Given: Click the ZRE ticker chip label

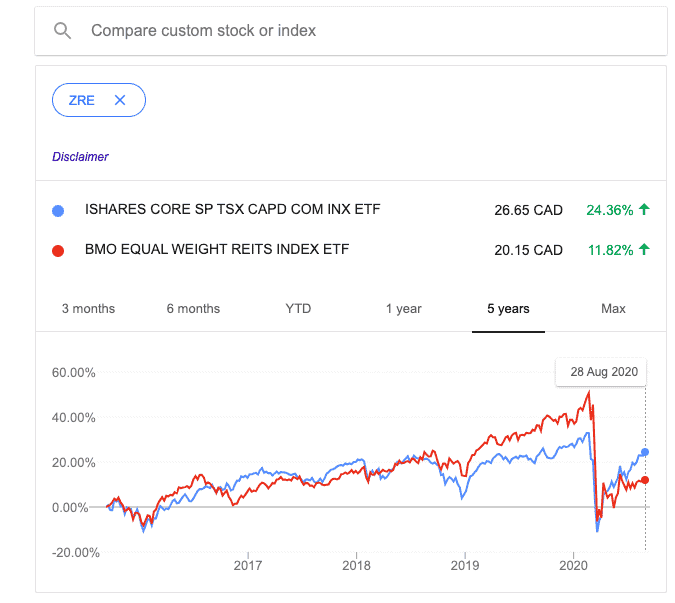Looking at the screenshot, I should click(81, 100).
